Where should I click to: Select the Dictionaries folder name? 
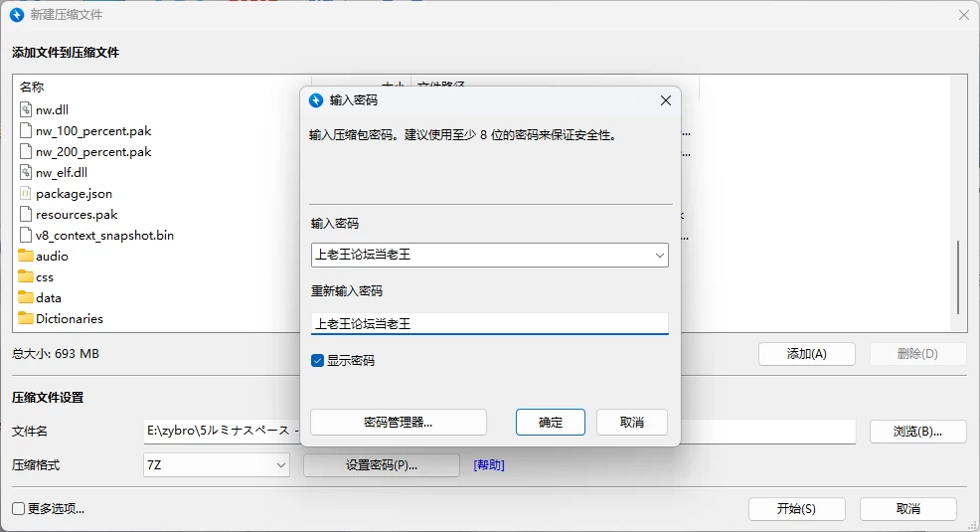tap(70, 318)
